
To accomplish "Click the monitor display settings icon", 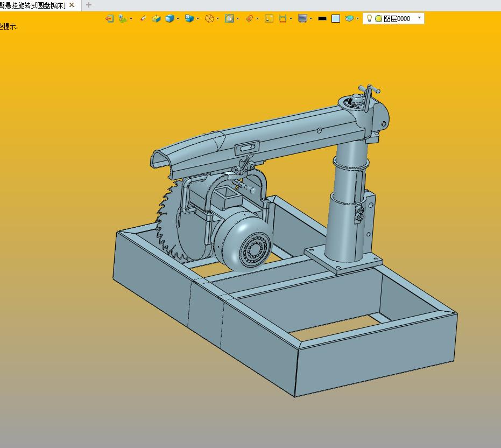I will (302, 18).
